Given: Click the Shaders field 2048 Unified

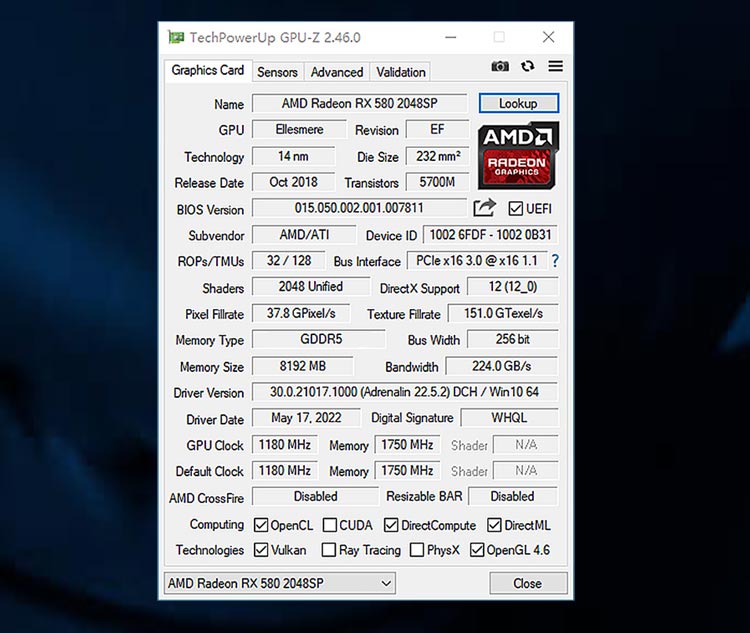Looking at the screenshot, I should 311,287.
